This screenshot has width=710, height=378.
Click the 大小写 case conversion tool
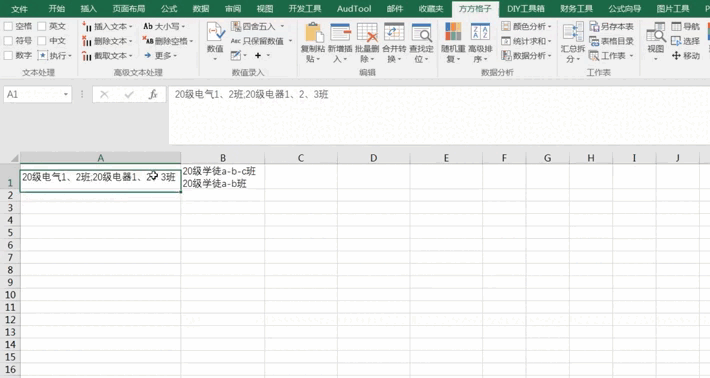click(163, 26)
